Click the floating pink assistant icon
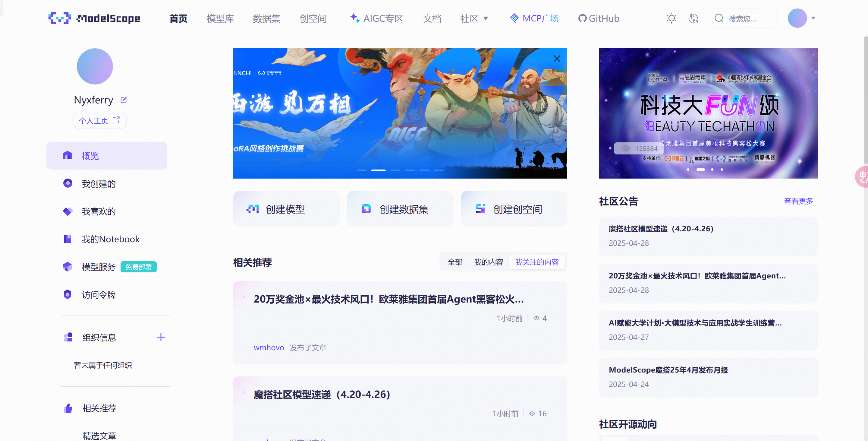 [x=862, y=177]
